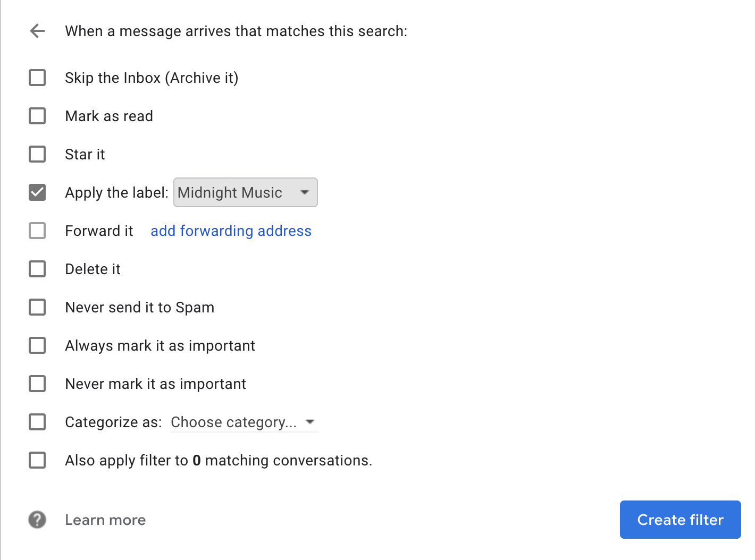Viewport: 755px width, 560px height.
Task: Click the Learn more help icon
Action: coord(37,520)
